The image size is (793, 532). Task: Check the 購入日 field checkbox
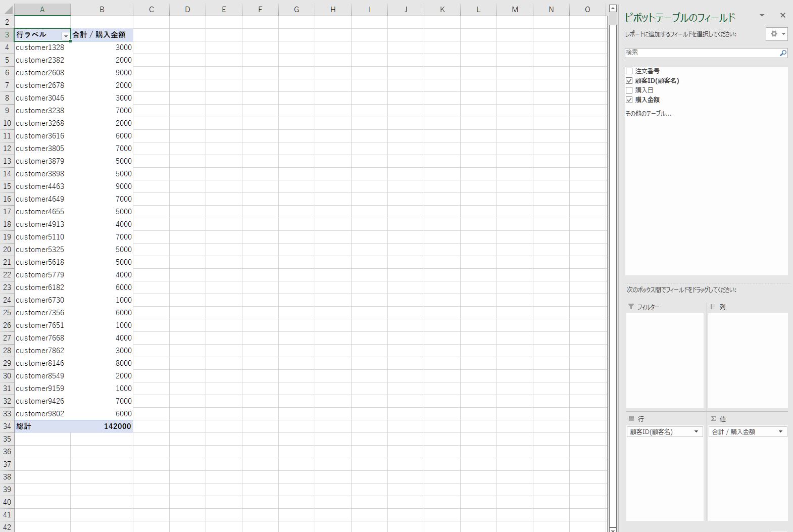coord(629,90)
